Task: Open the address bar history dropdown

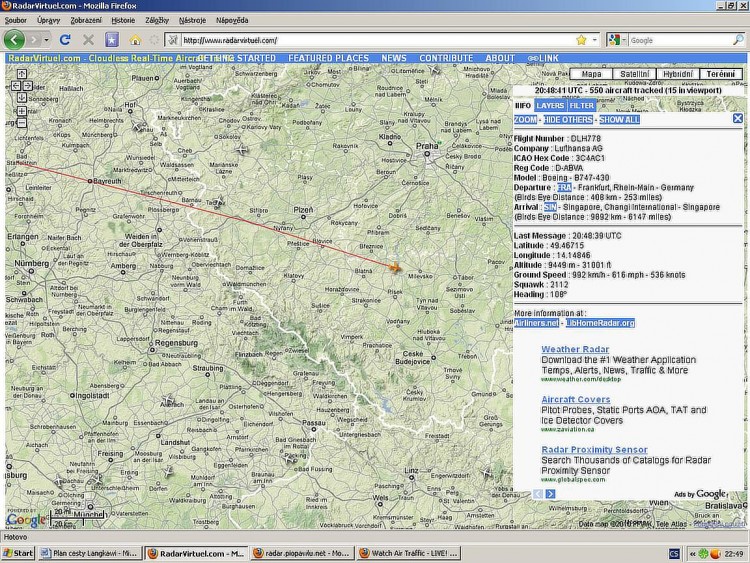Action: (595, 40)
